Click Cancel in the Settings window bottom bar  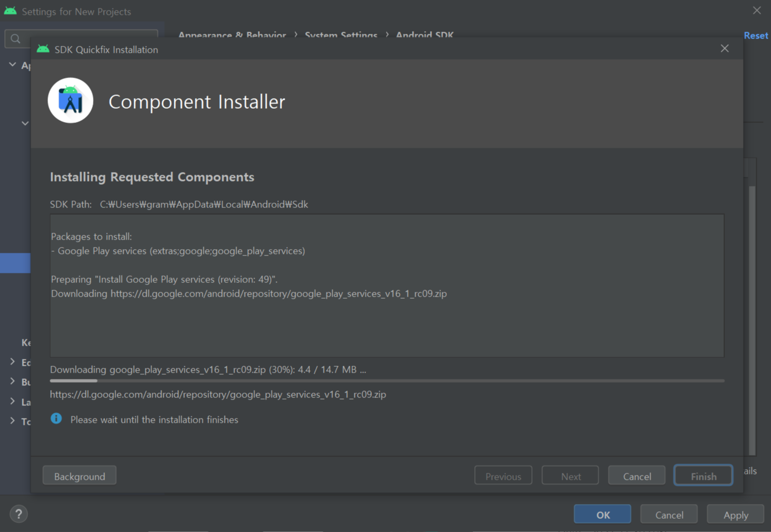click(669, 515)
